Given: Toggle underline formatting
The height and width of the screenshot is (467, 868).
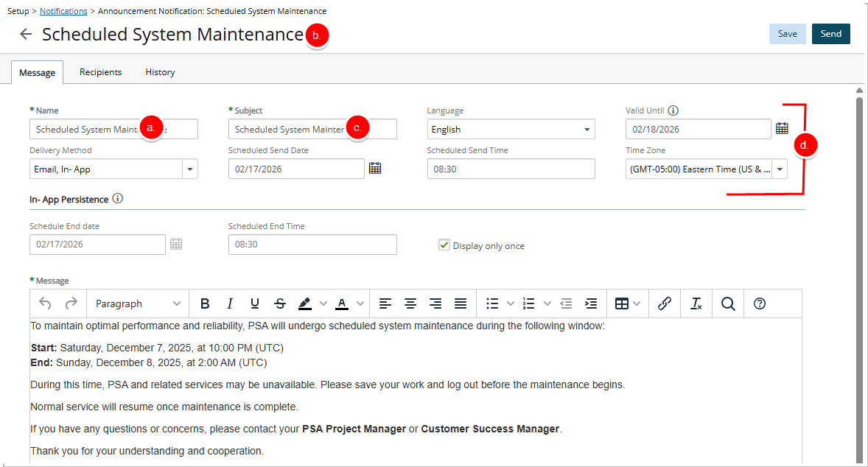Looking at the screenshot, I should [254, 303].
